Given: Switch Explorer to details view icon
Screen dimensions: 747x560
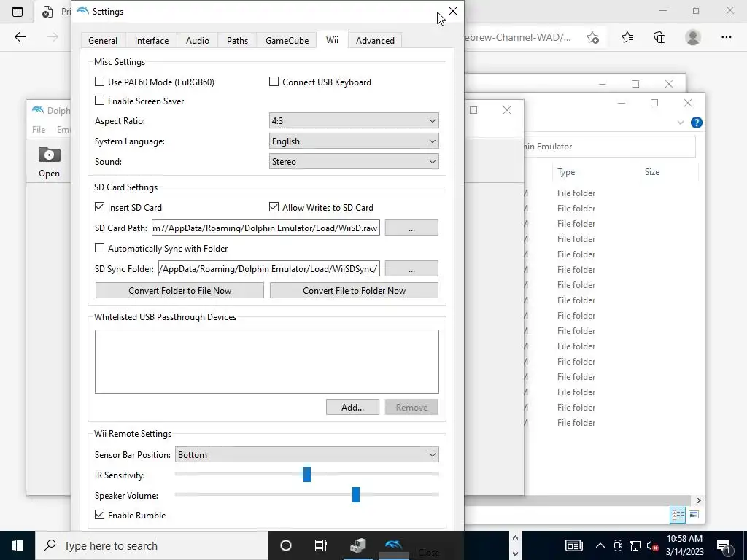Looking at the screenshot, I should tap(678, 515).
